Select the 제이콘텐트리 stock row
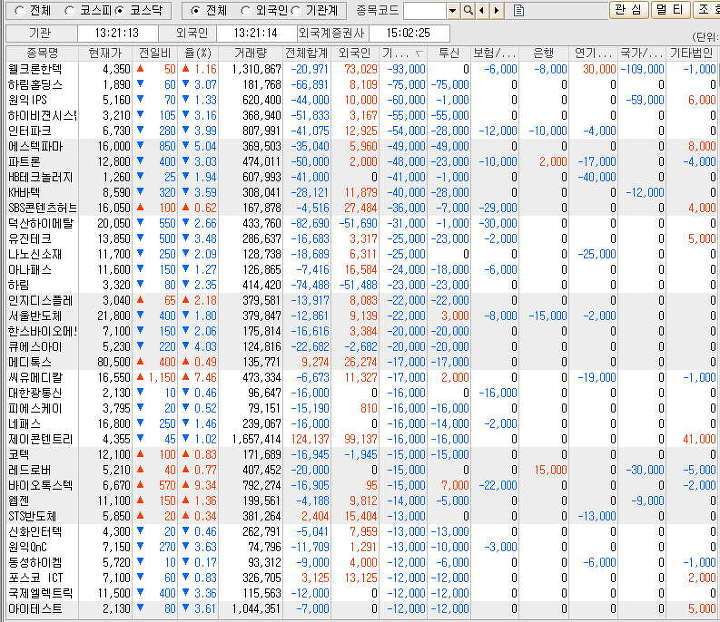720x622 pixels. (x=362, y=439)
